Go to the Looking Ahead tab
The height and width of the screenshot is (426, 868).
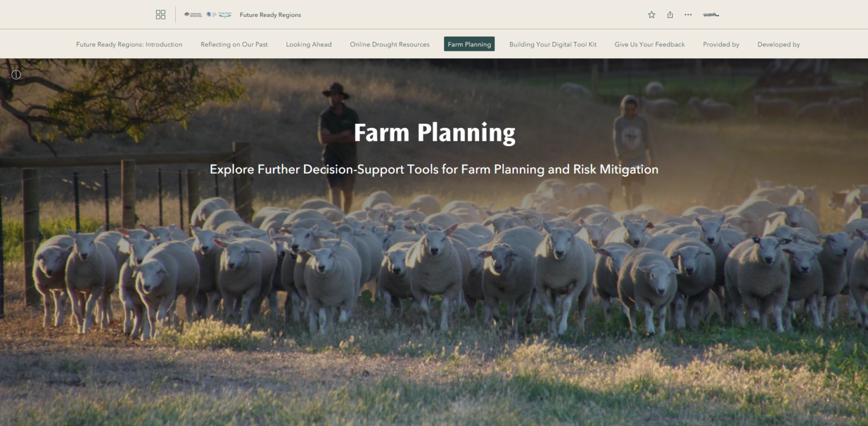click(x=309, y=44)
